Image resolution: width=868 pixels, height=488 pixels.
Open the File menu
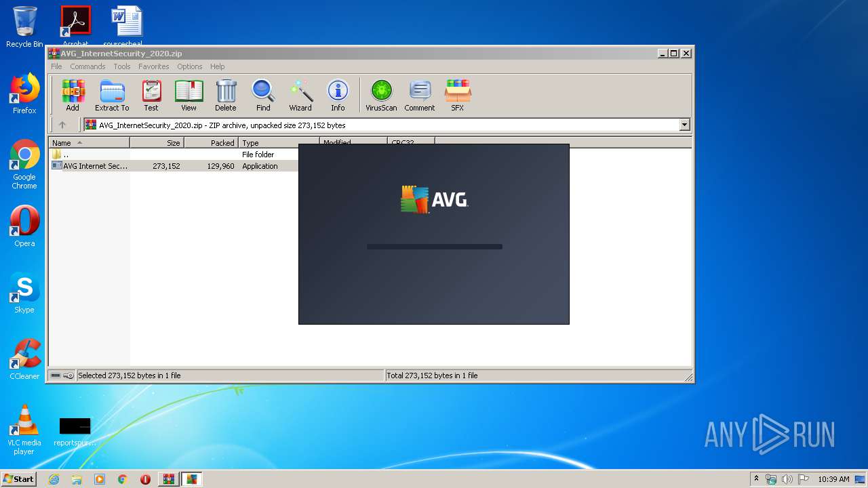[56, 66]
